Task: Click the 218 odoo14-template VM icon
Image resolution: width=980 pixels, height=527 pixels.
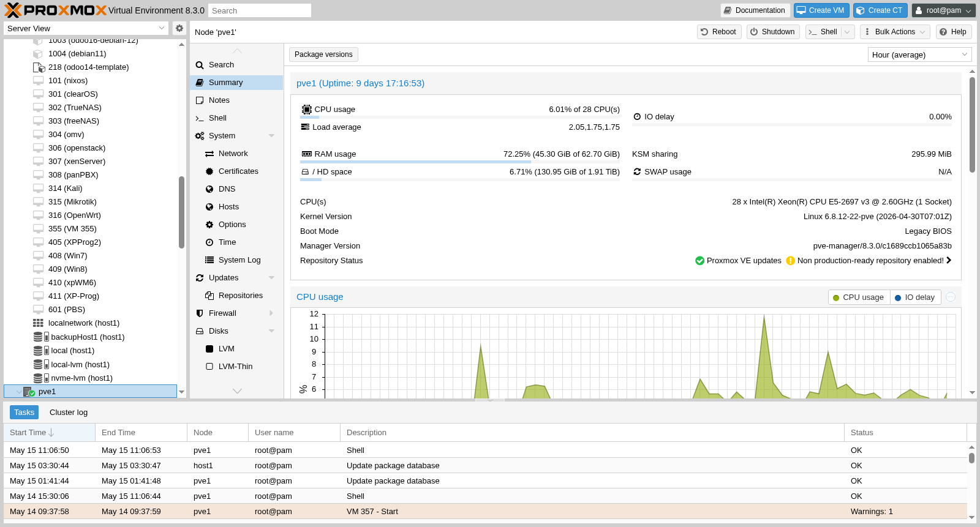Action: (x=39, y=67)
